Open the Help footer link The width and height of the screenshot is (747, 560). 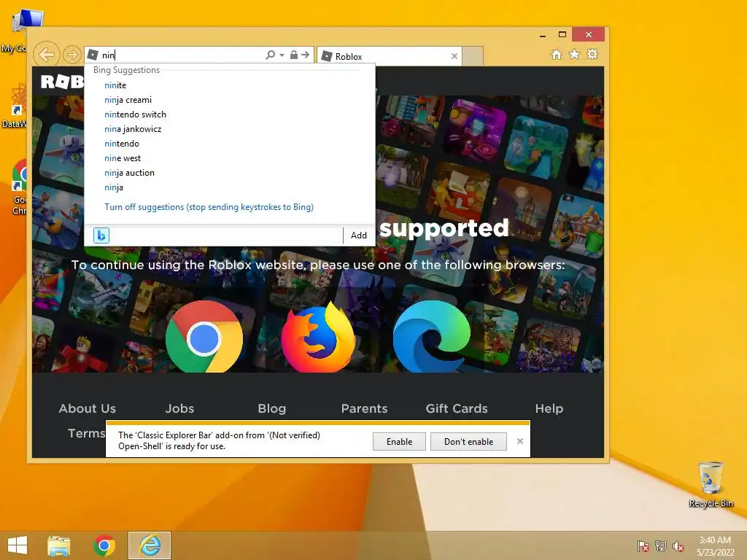549,408
